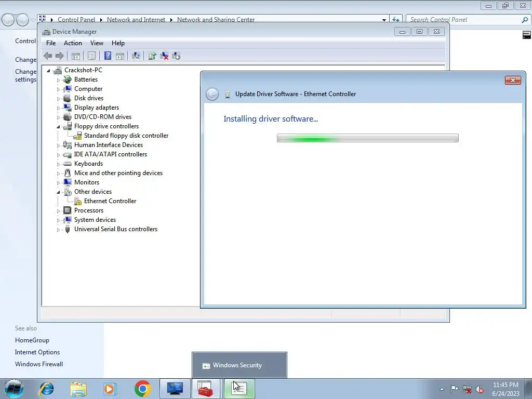Expand Human Interface Devices node
This screenshot has width=532, height=399.
(x=58, y=145)
